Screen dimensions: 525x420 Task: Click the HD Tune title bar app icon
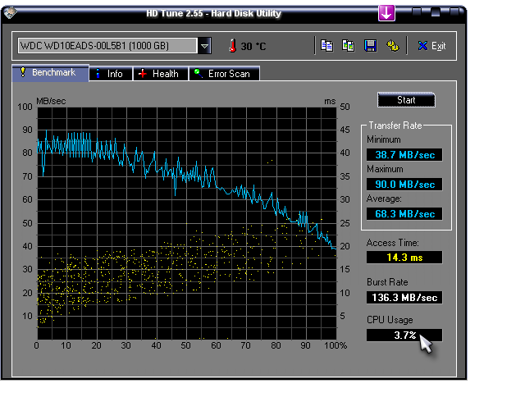coord(10,13)
